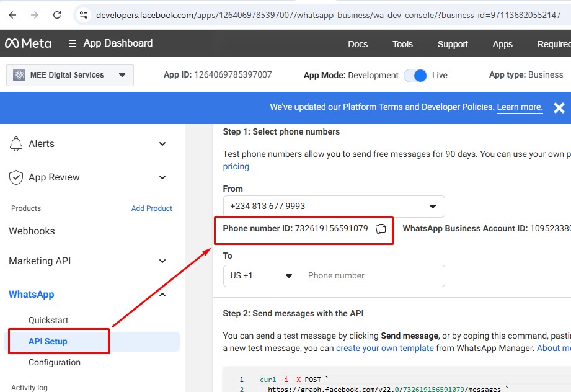Click the App type Business text
Viewport: 571px width, 392px height.
[526, 74]
